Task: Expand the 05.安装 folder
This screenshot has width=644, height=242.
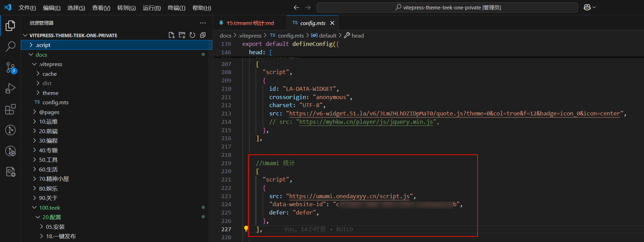Action: tap(116, 227)
